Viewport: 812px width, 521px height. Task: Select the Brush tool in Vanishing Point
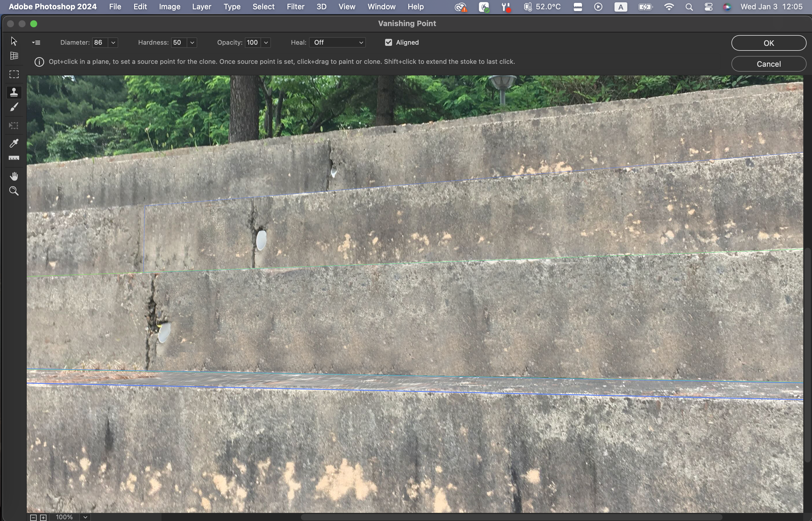14,108
